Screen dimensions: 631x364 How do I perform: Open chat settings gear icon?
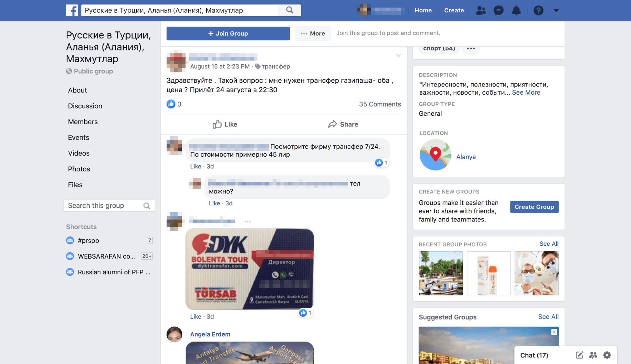[607, 355]
